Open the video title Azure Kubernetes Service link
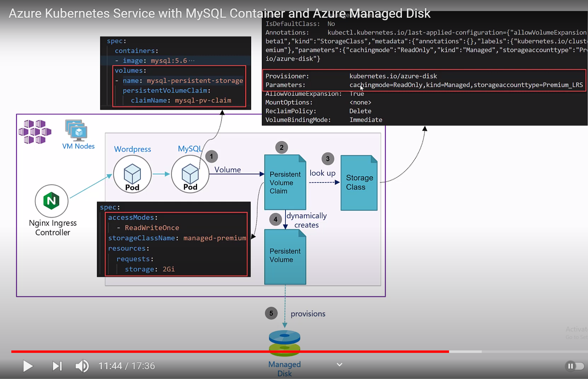The width and height of the screenshot is (588, 379). [219, 13]
